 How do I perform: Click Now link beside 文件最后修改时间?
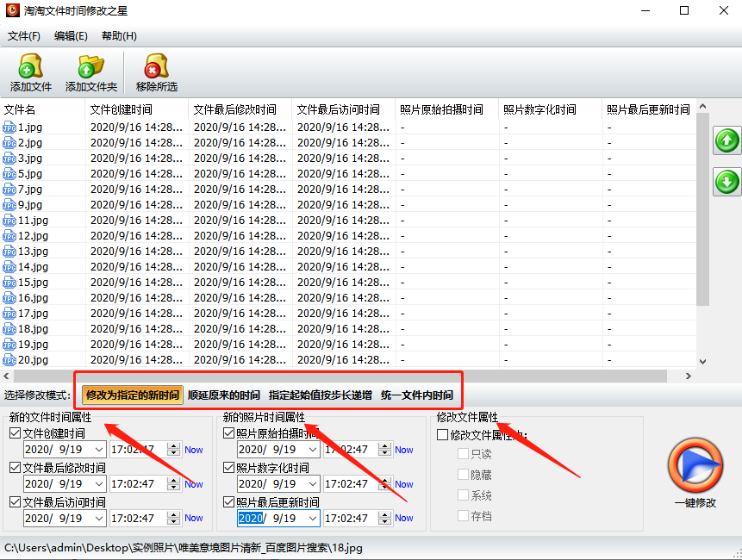tap(194, 484)
